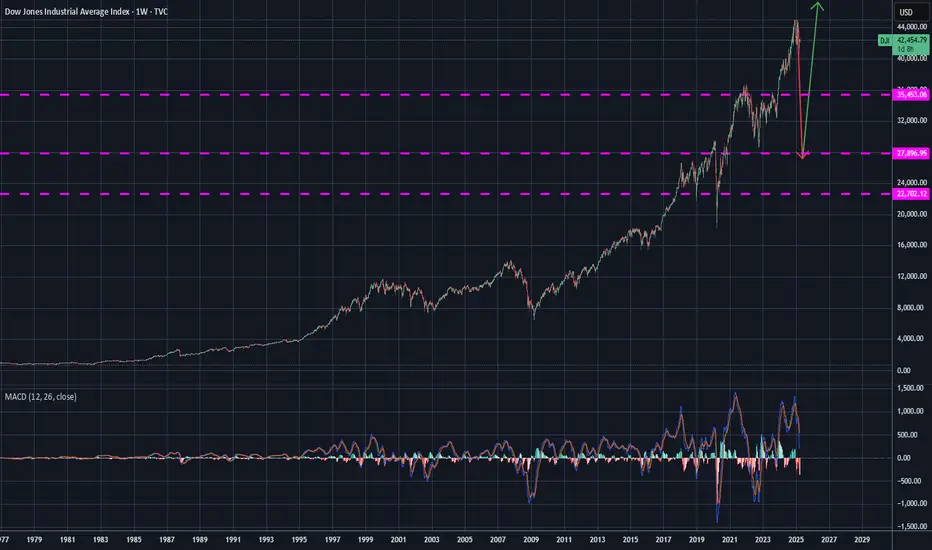This screenshot has width=932, height=550.
Task: Click the 1983 label on time axis
Action: pos(100,540)
